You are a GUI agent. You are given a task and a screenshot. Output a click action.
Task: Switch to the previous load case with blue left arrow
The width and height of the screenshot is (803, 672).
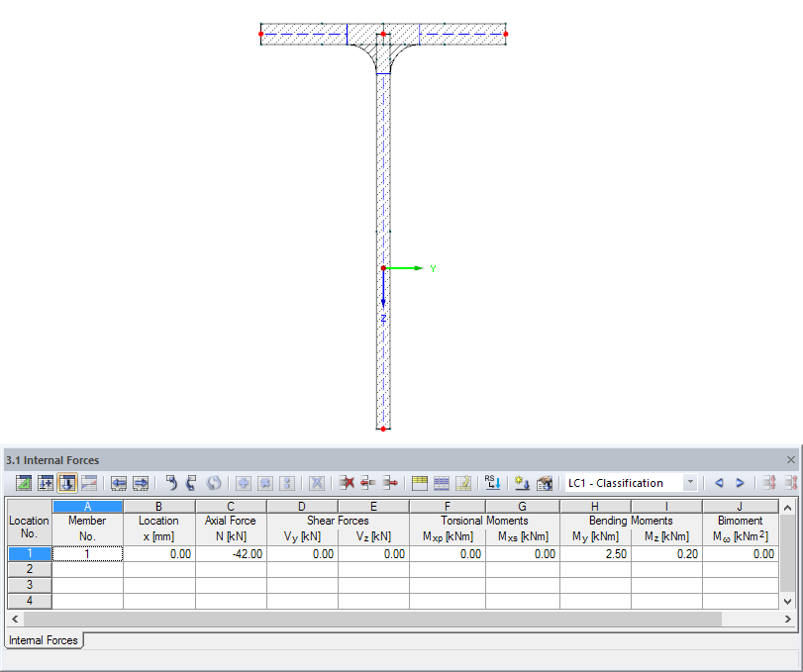(719, 483)
